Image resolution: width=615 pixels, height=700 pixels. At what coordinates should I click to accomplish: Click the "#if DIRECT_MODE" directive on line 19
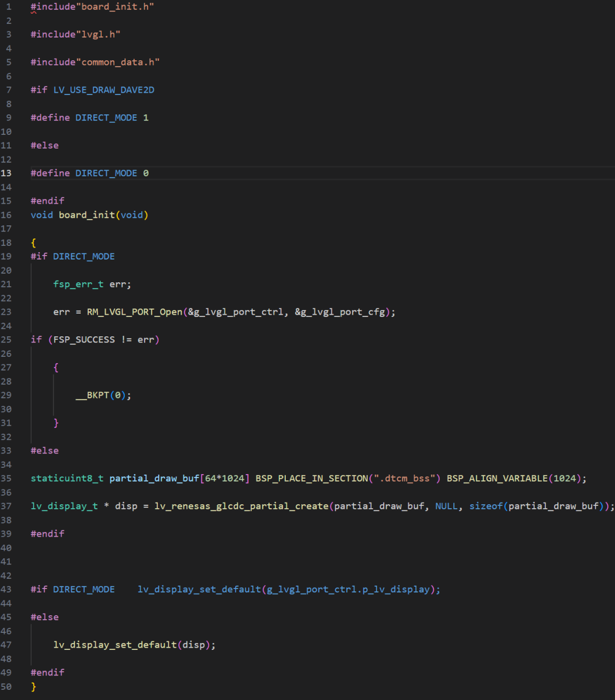tap(73, 256)
